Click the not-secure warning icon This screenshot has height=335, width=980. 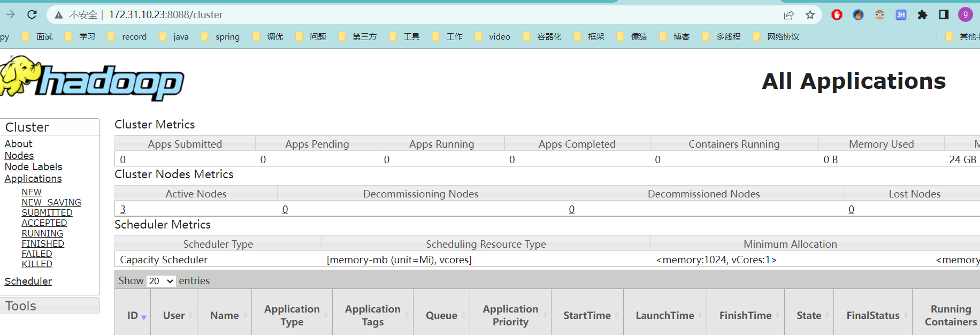[x=59, y=15]
